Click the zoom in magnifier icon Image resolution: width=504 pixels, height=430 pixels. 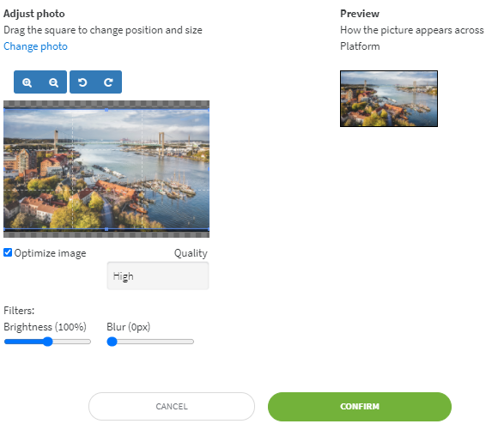[x=27, y=82]
